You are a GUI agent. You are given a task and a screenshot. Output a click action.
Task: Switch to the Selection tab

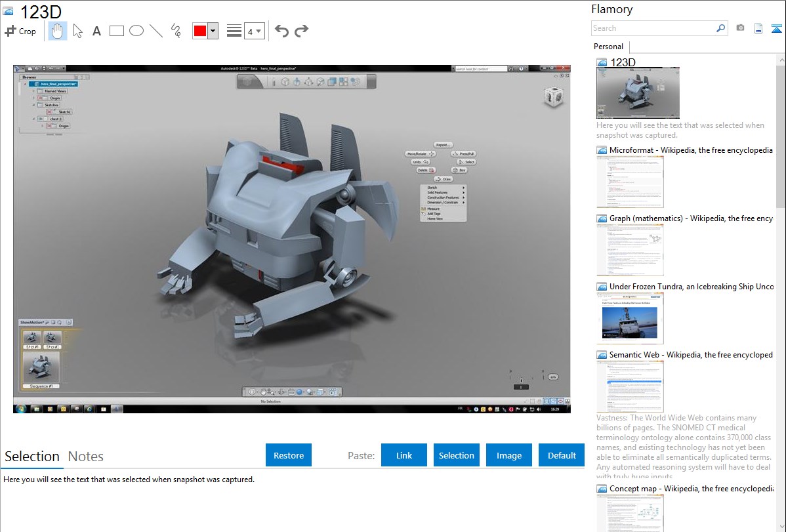coord(32,457)
